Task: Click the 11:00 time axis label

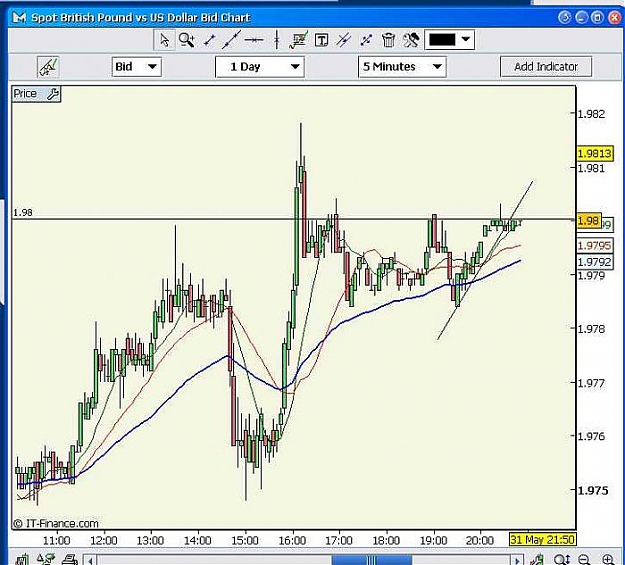Action: coord(57,541)
